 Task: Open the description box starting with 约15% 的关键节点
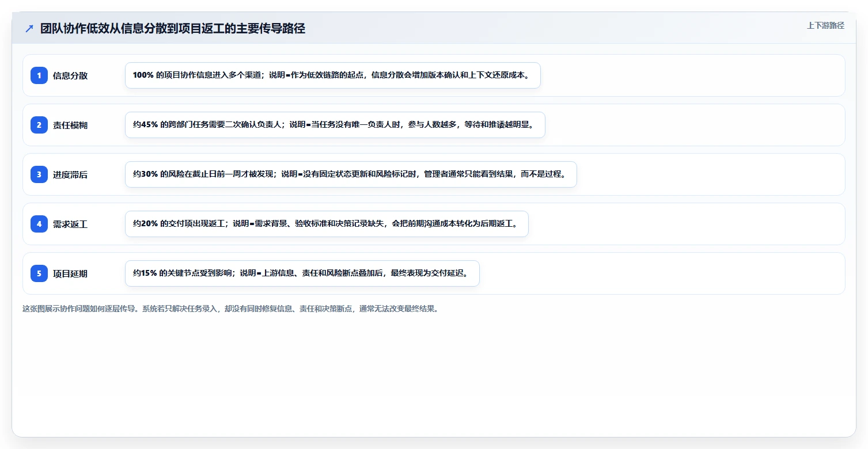(302, 273)
